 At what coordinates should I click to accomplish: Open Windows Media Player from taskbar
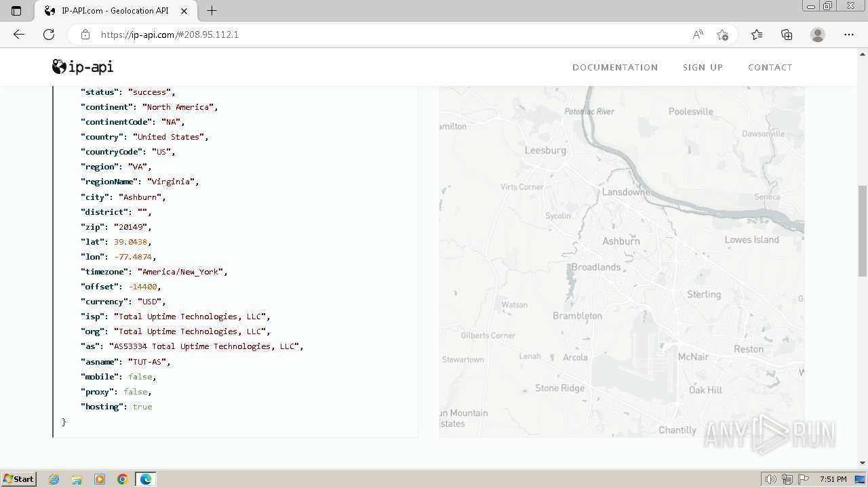100,479
